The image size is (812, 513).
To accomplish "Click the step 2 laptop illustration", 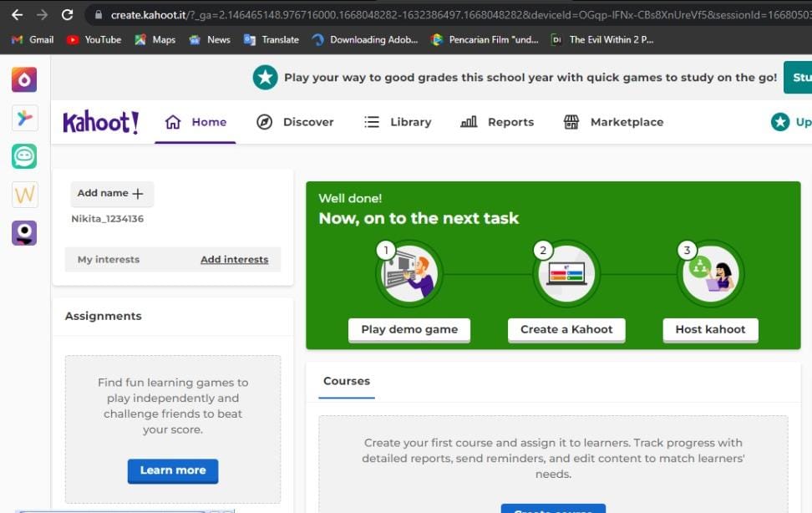I will point(566,273).
